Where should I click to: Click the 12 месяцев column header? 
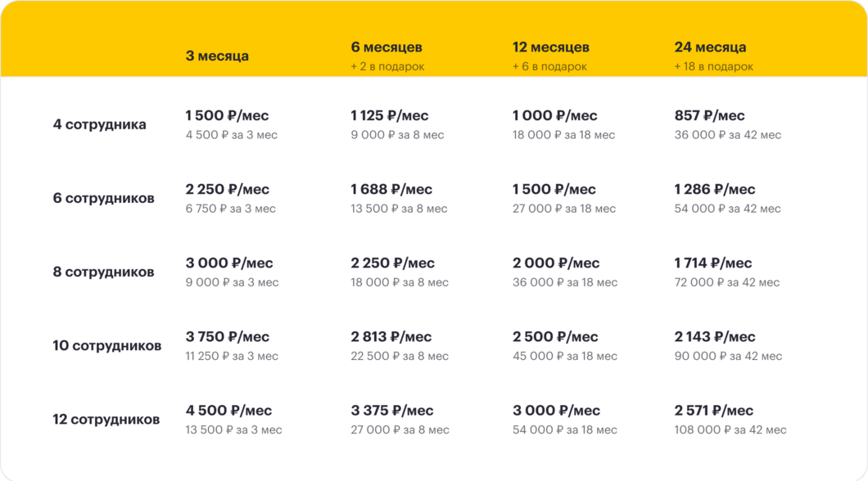551,47
